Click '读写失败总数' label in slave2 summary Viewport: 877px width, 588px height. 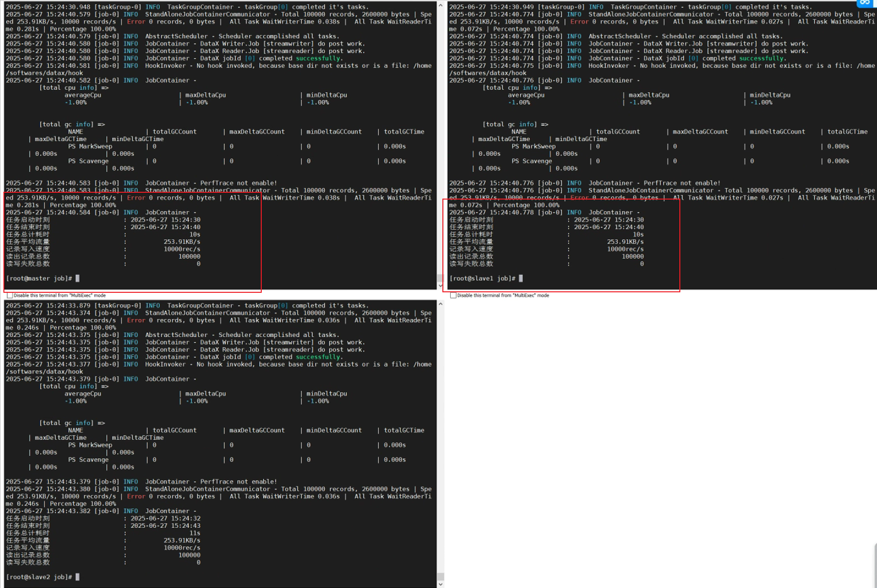point(28,562)
